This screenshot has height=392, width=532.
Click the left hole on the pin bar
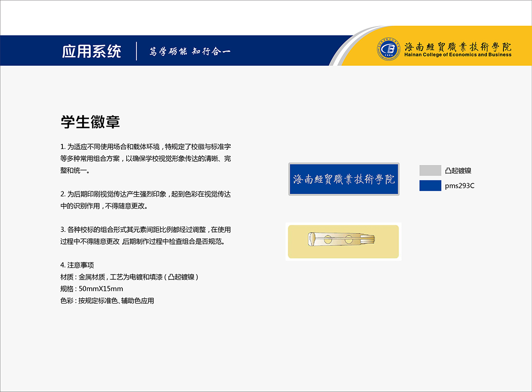click(x=328, y=239)
